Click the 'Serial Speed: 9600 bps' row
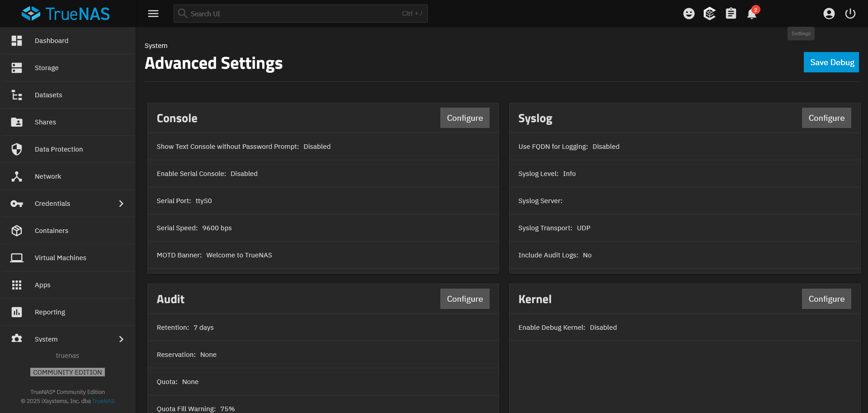868x413 pixels. click(x=323, y=228)
